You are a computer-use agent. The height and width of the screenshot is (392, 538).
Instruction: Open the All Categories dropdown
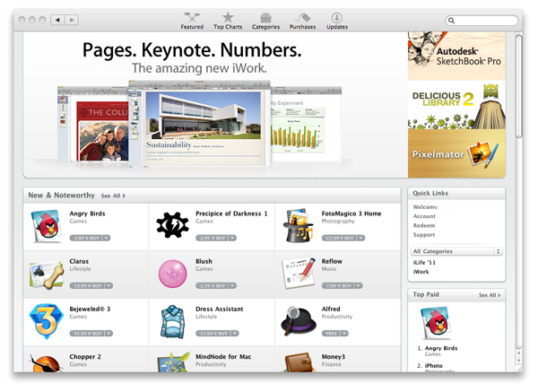coord(456,251)
